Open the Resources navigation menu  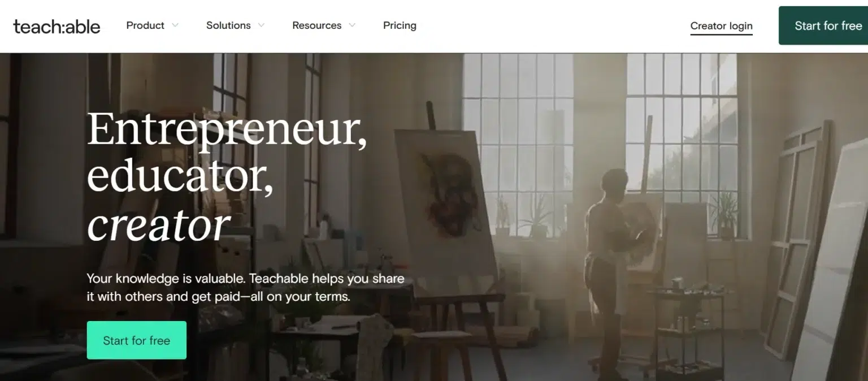316,25
